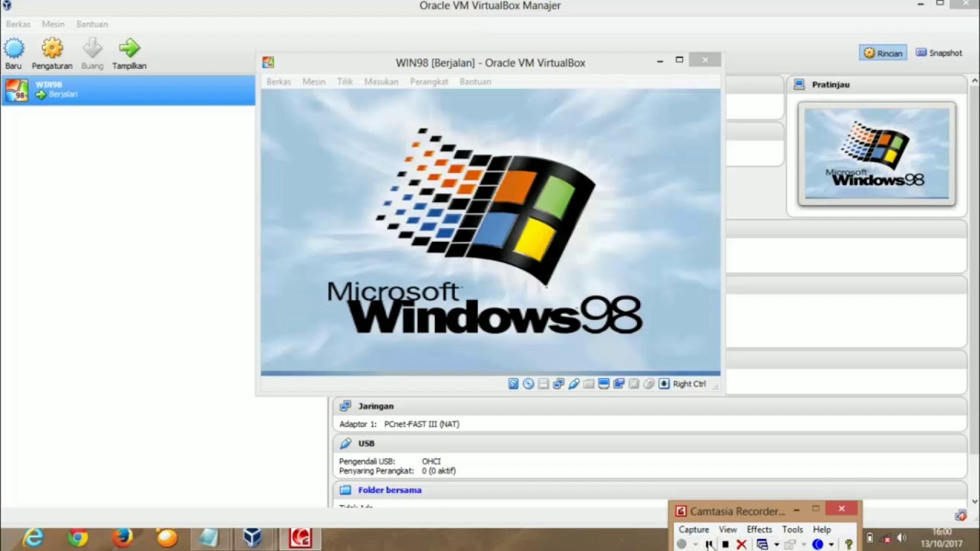Open Tilik menu in WIN98 VM window
980x551 pixels.
pos(345,82)
